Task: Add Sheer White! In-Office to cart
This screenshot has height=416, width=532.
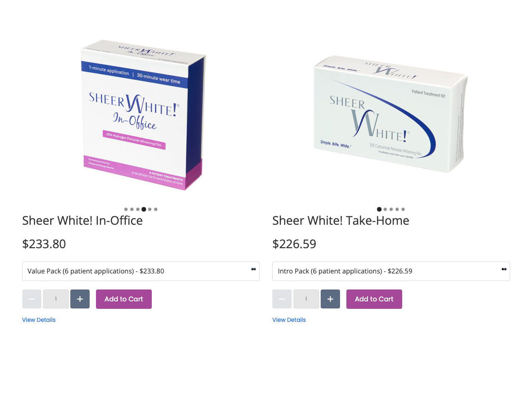Action: pyautogui.click(x=124, y=299)
